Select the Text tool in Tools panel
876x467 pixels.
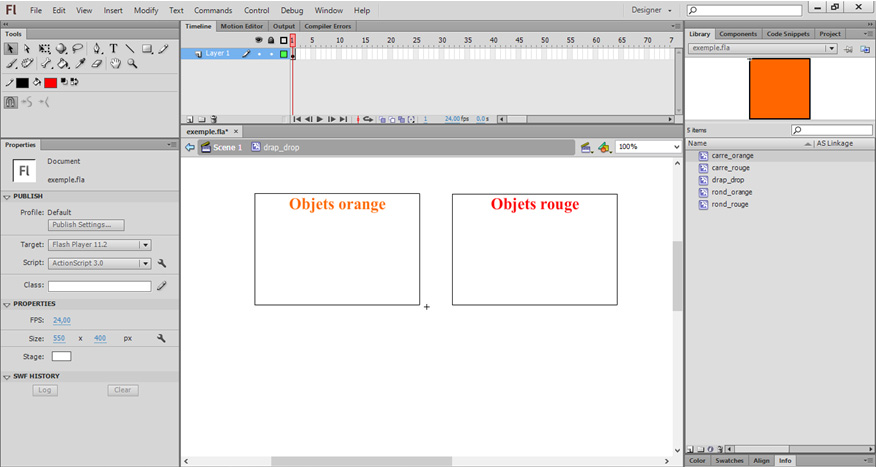(x=113, y=48)
